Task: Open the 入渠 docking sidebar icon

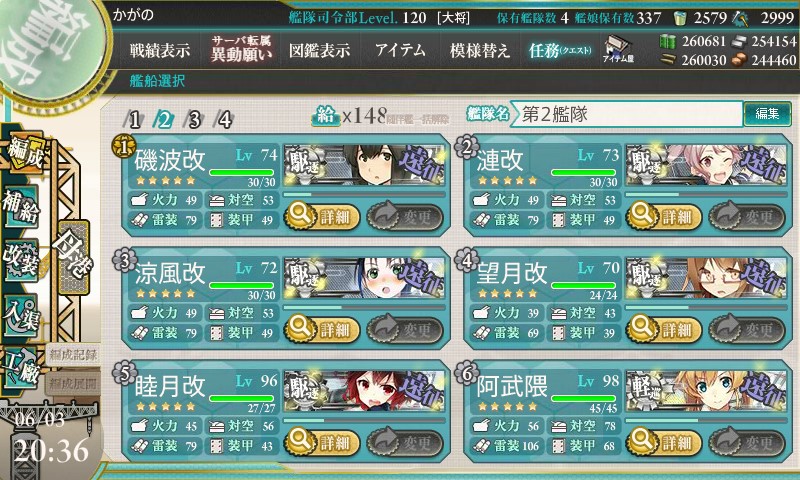Action: coord(21,315)
